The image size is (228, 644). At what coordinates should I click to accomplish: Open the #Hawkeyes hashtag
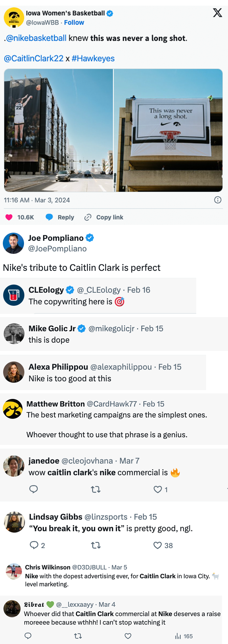pos(93,58)
